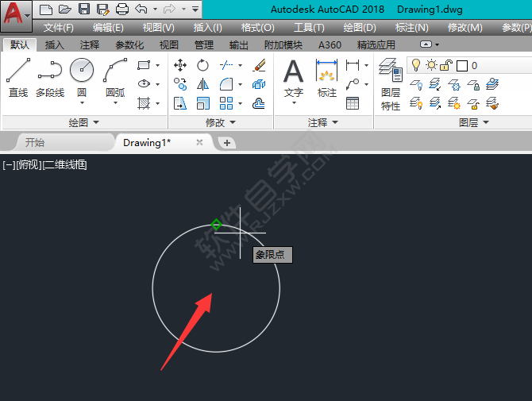Open the Undo history dropdown arrow

click(155, 9)
